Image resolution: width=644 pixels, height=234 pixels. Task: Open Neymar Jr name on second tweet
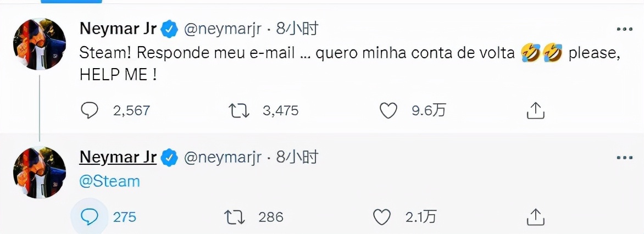click(118, 158)
